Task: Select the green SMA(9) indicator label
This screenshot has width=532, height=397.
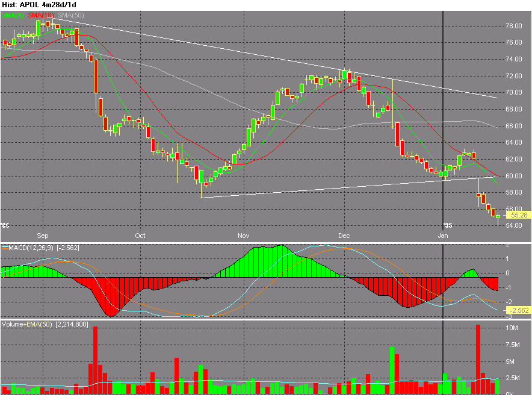Action: coord(12,14)
